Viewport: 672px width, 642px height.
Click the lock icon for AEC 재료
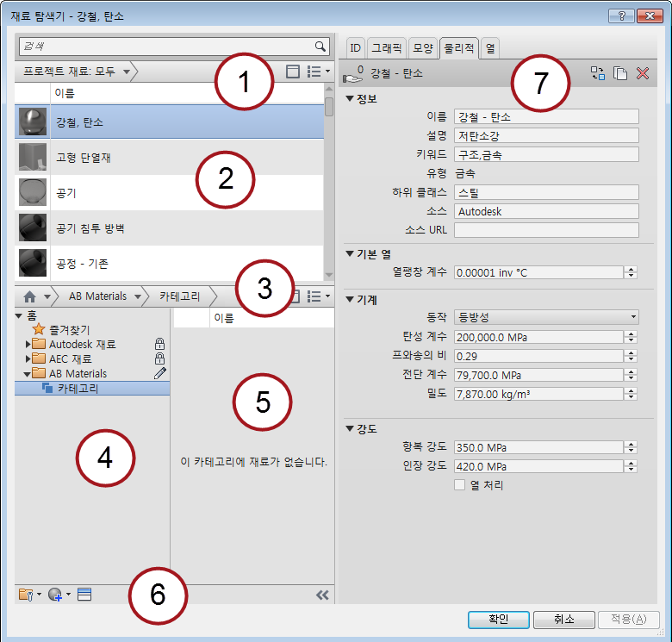pyautogui.click(x=159, y=358)
